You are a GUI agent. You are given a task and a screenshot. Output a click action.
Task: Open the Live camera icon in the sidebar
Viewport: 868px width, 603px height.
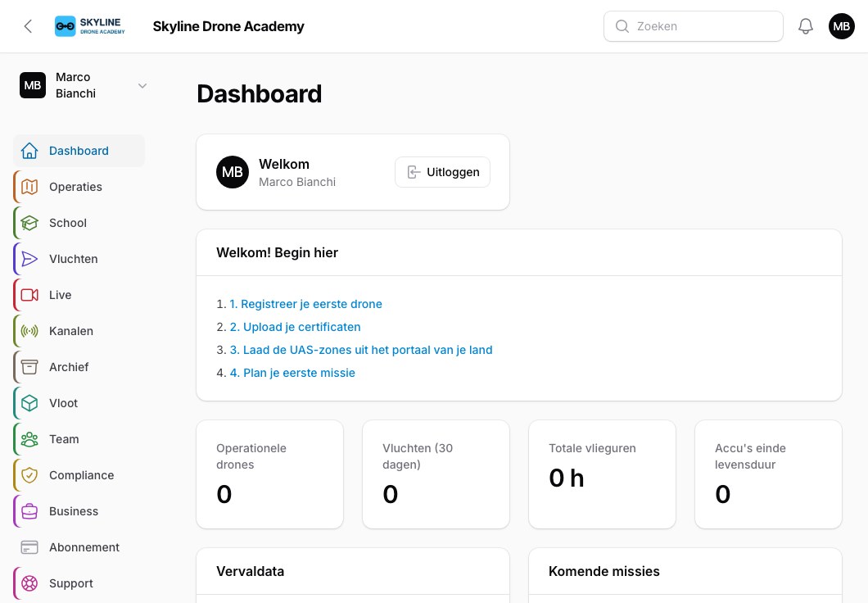tap(29, 295)
